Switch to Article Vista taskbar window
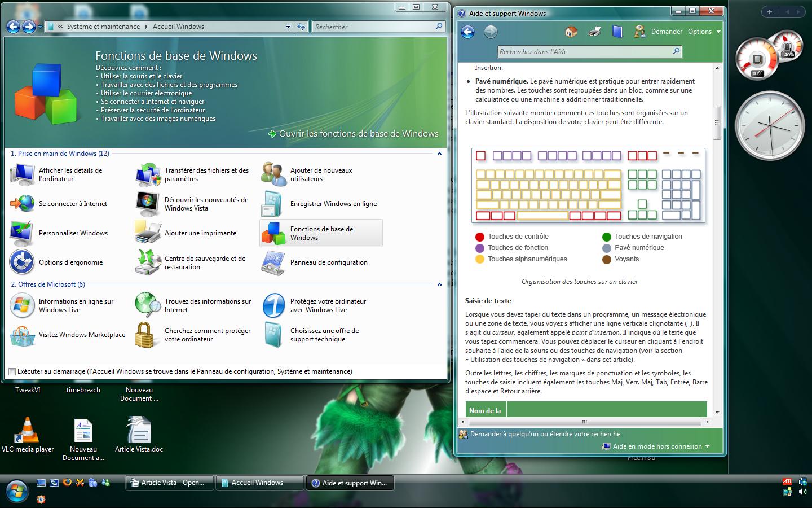Viewport: 812px width, 508px height. [170, 483]
